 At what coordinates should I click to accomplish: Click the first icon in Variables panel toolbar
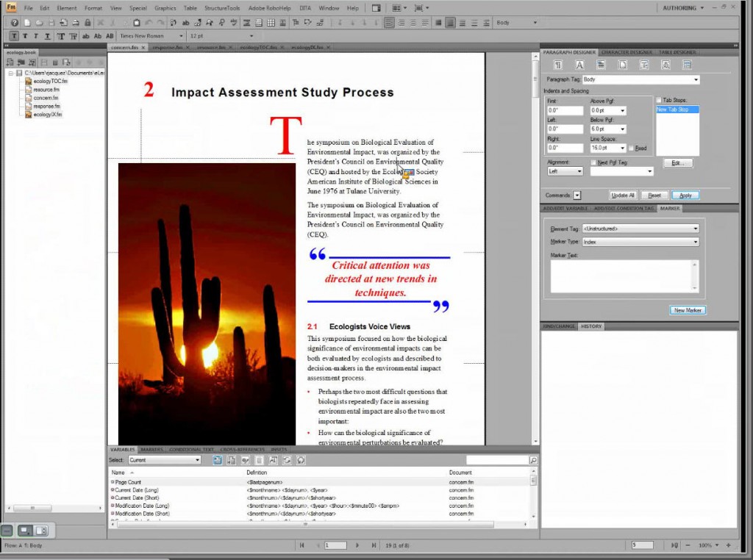pos(217,460)
